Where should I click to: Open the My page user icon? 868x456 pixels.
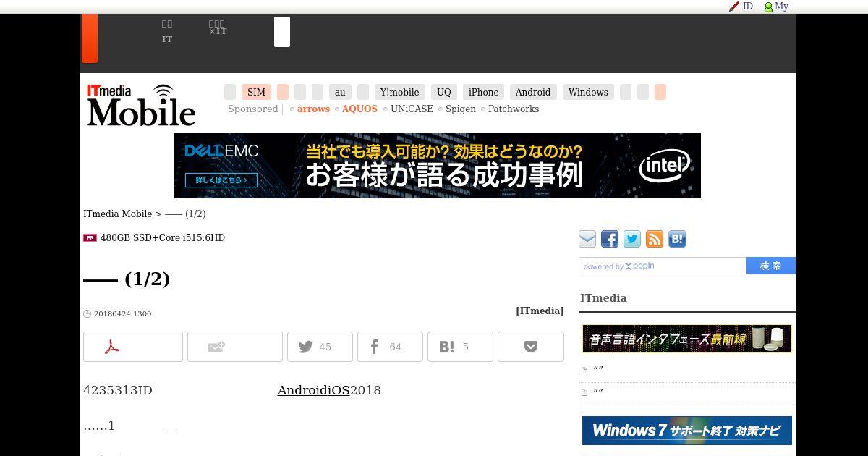pos(768,7)
